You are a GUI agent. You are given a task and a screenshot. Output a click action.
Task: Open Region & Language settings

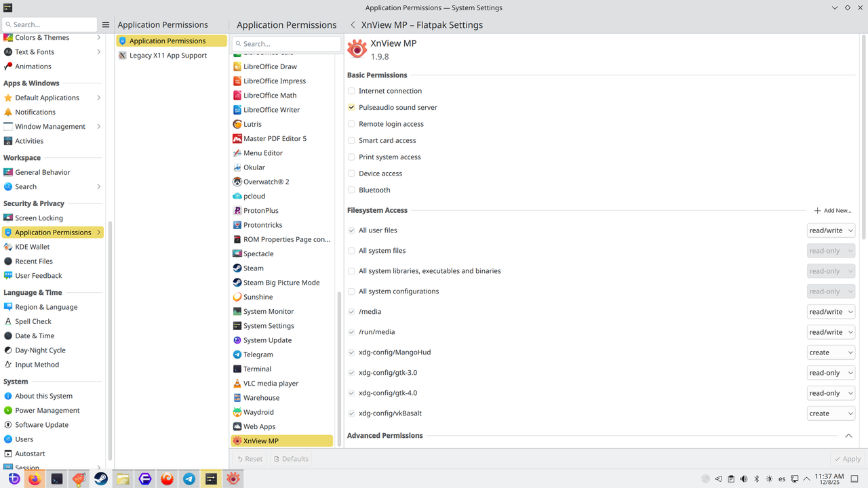(53, 307)
